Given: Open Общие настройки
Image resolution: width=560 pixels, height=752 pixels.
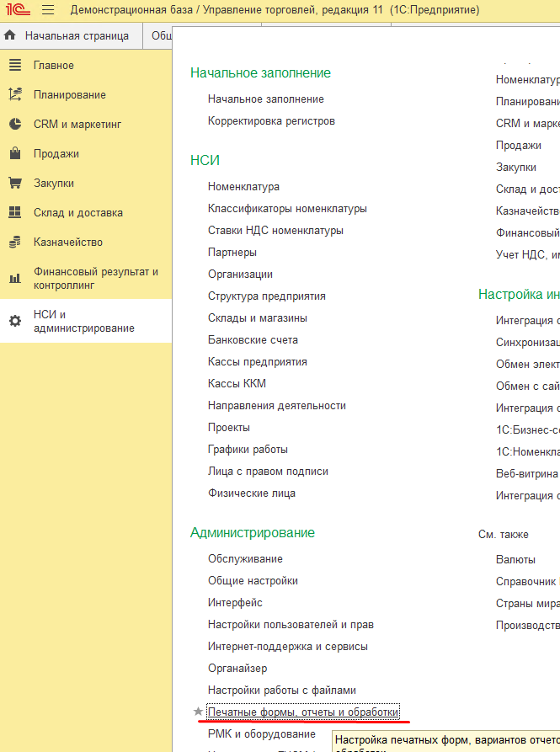Looking at the screenshot, I should coord(253,581).
